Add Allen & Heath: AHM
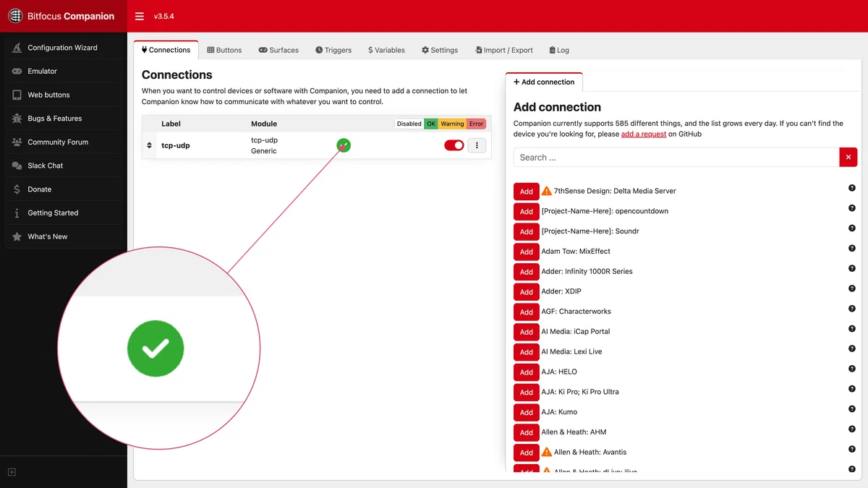 tap(526, 432)
